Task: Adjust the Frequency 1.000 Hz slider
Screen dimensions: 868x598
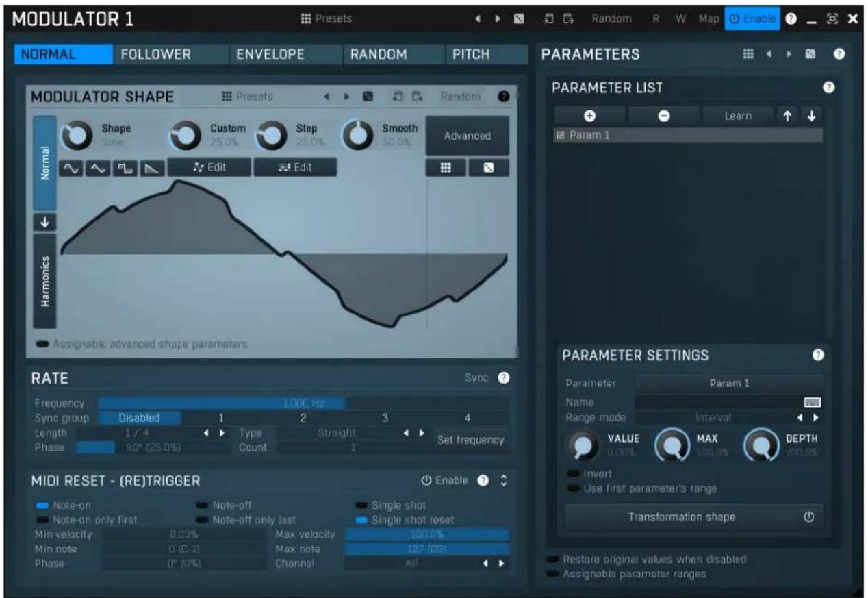Action: click(x=304, y=403)
